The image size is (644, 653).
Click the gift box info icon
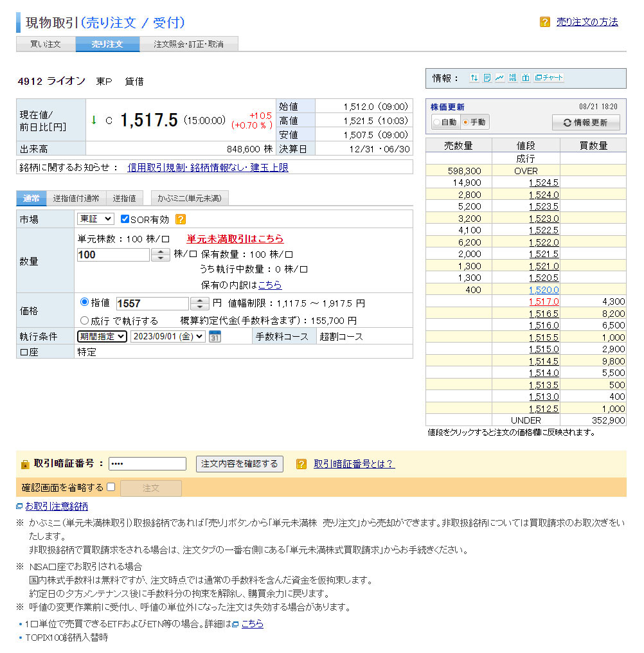click(x=525, y=78)
